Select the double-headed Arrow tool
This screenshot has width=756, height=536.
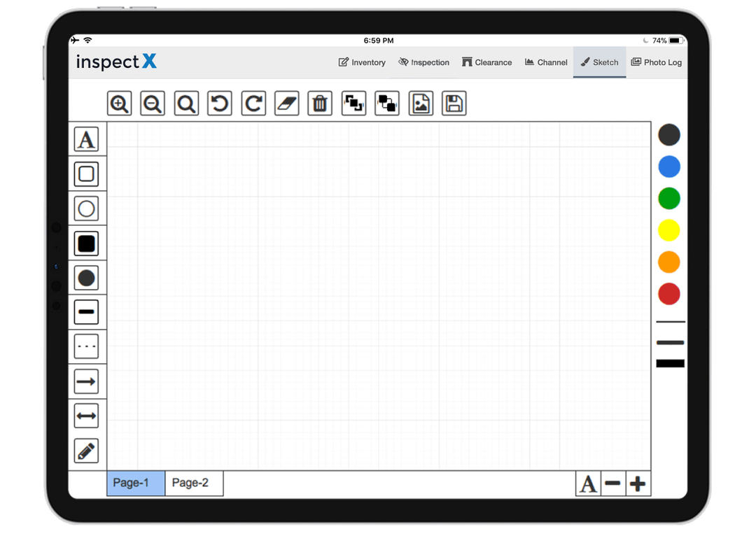click(x=87, y=415)
